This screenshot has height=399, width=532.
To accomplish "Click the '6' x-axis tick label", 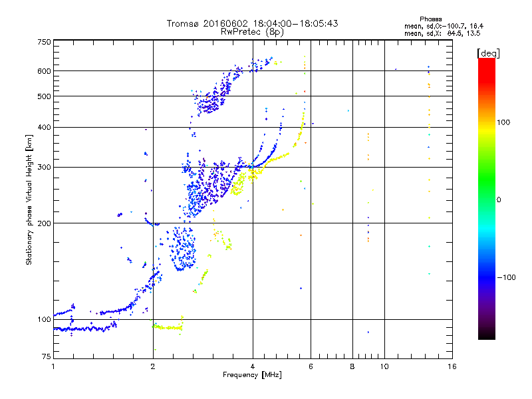I will point(311,366).
